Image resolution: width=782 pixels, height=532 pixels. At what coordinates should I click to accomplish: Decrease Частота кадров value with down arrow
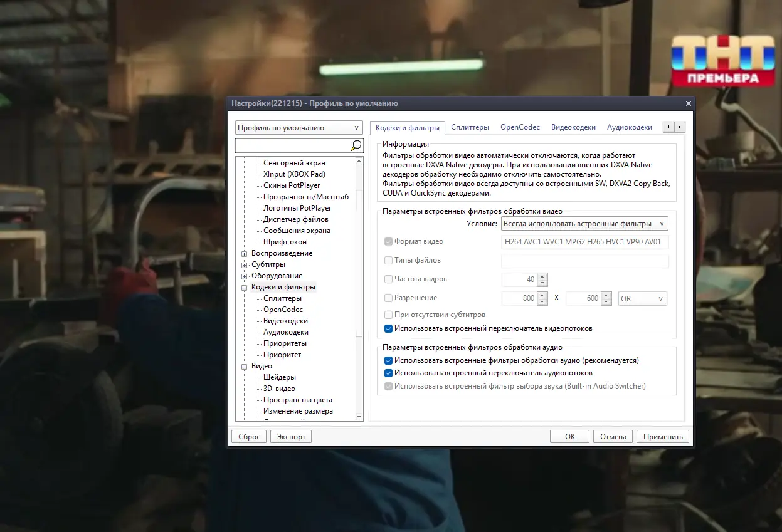pyautogui.click(x=542, y=283)
